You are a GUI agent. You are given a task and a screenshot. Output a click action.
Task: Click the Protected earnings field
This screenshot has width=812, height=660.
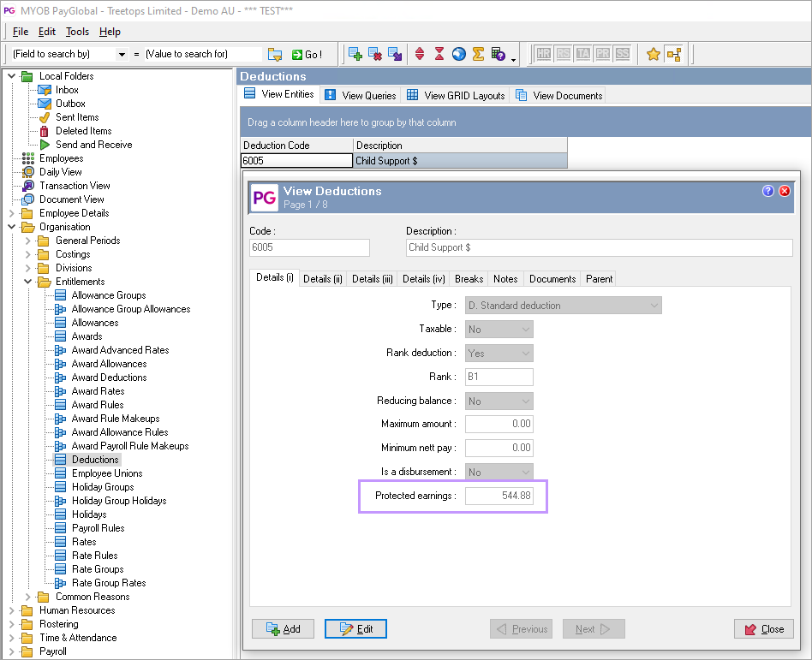[x=499, y=496]
